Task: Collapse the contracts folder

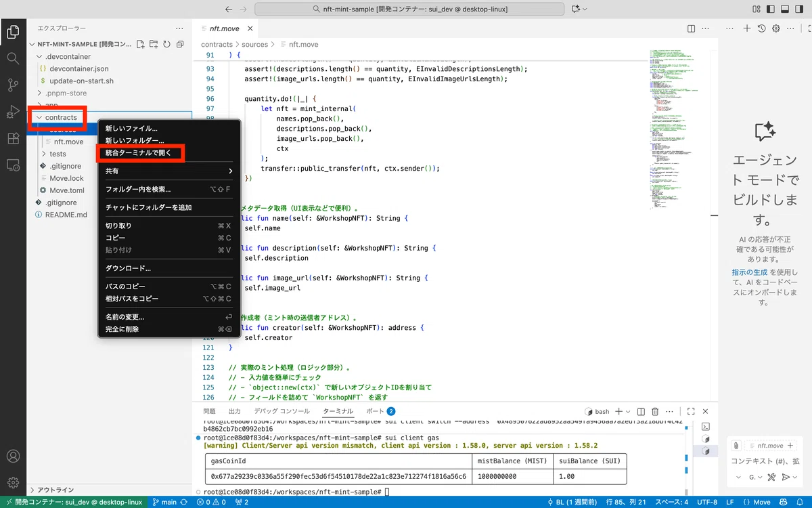Action: 39,117
